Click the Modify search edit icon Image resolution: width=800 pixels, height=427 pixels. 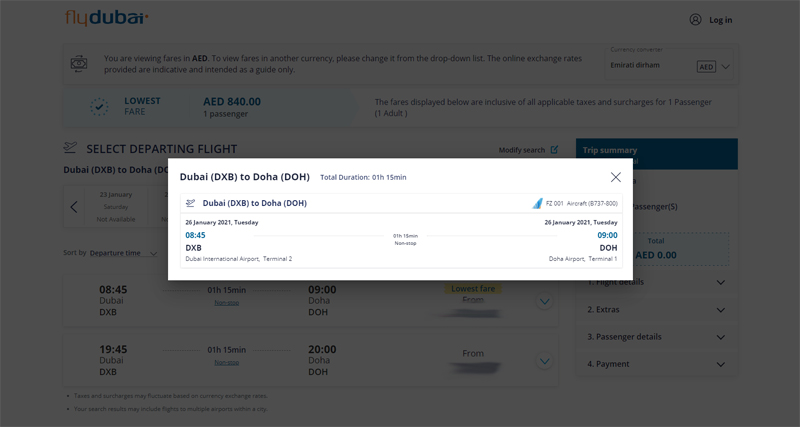point(555,150)
